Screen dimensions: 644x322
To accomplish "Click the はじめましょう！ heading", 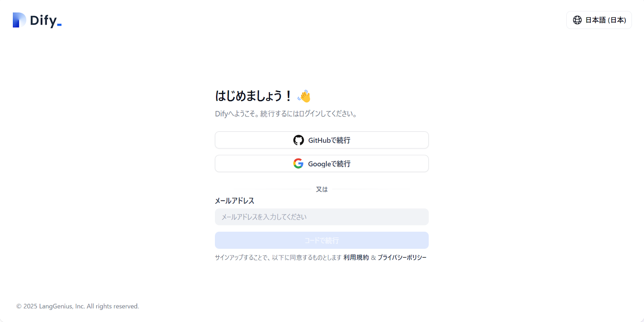I will coord(253,96).
